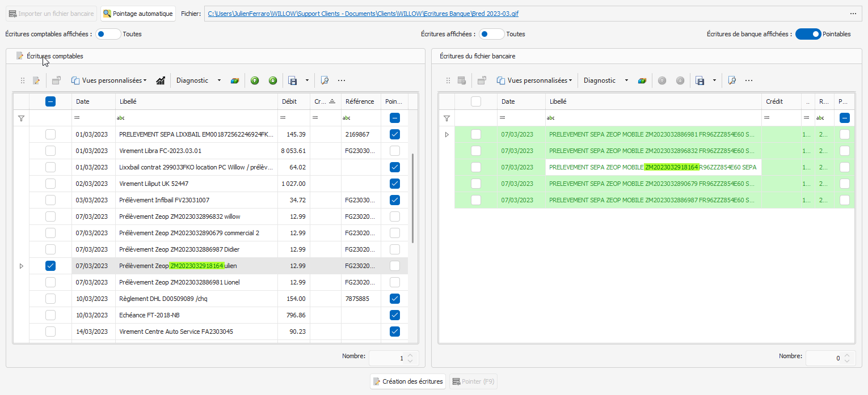Click the filter funnel icon in fichier bancaire grid

(446, 118)
